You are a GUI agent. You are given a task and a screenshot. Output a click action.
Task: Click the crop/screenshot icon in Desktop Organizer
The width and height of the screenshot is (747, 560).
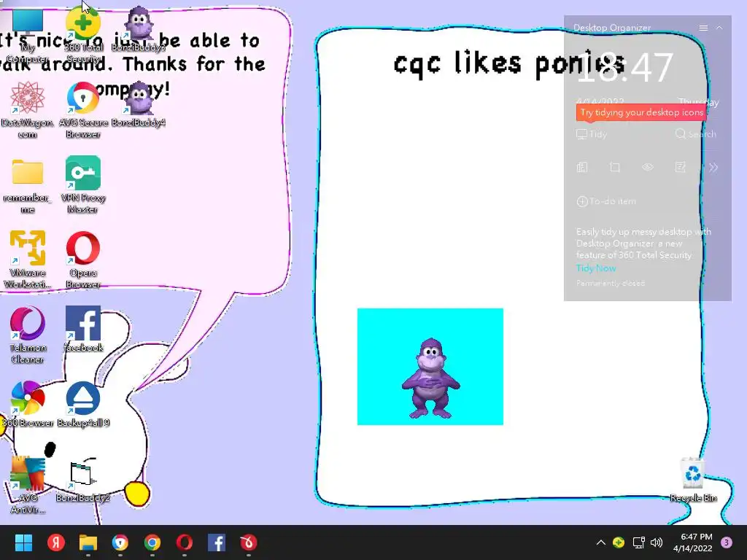pyautogui.click(x=614, y=167)
